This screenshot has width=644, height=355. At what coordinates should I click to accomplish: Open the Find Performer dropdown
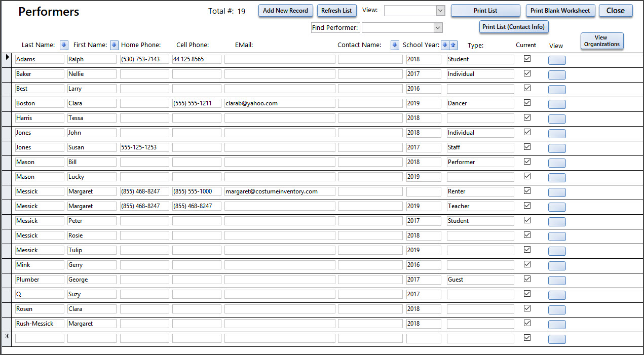tap(438, 28)
